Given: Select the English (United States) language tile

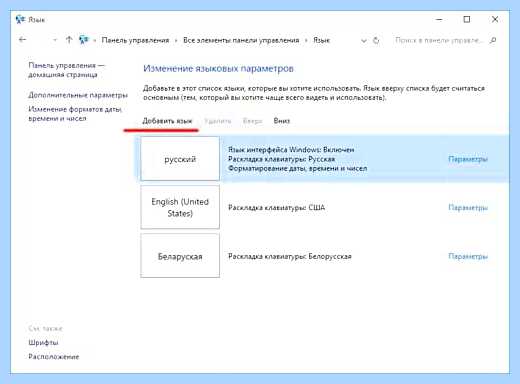Looking at the screenshot, I should tap(180, 207).
